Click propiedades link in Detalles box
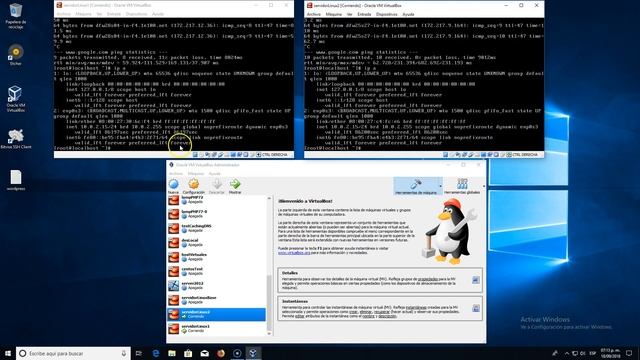This screenshot has height=360, width=640. click(x=427, y=279)
